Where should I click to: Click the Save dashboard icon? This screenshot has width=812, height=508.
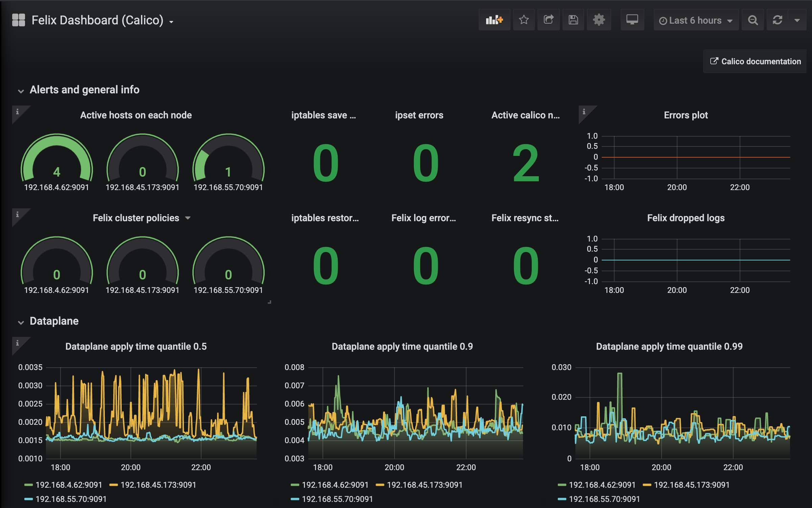pos(573,20)
